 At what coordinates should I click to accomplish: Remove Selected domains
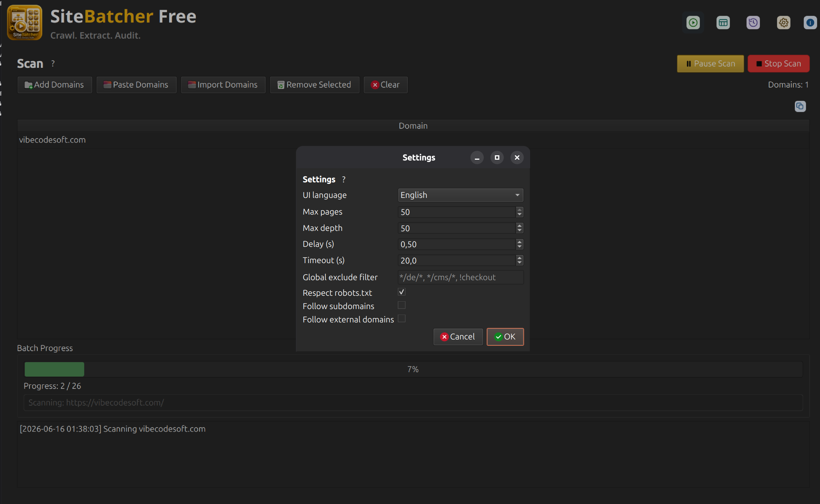point(314,85)
